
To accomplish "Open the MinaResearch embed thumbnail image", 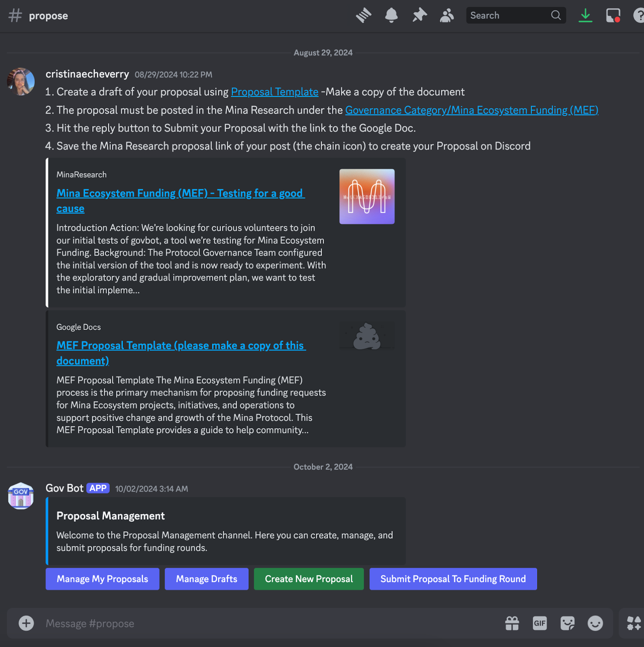I will pos(367,197).
